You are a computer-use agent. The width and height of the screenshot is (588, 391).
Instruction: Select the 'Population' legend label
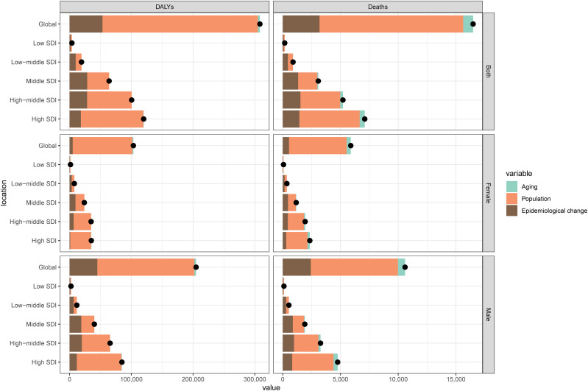click(536, 199)
